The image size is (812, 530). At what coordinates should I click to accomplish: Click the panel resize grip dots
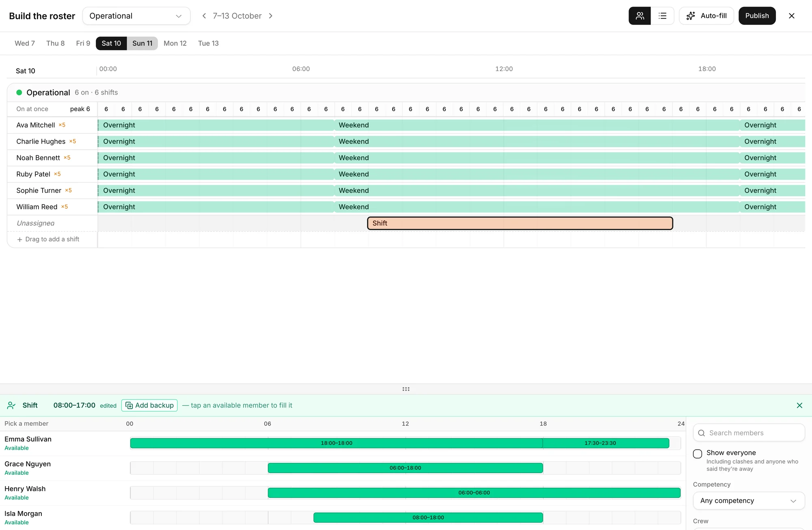[x=406, y=389]
